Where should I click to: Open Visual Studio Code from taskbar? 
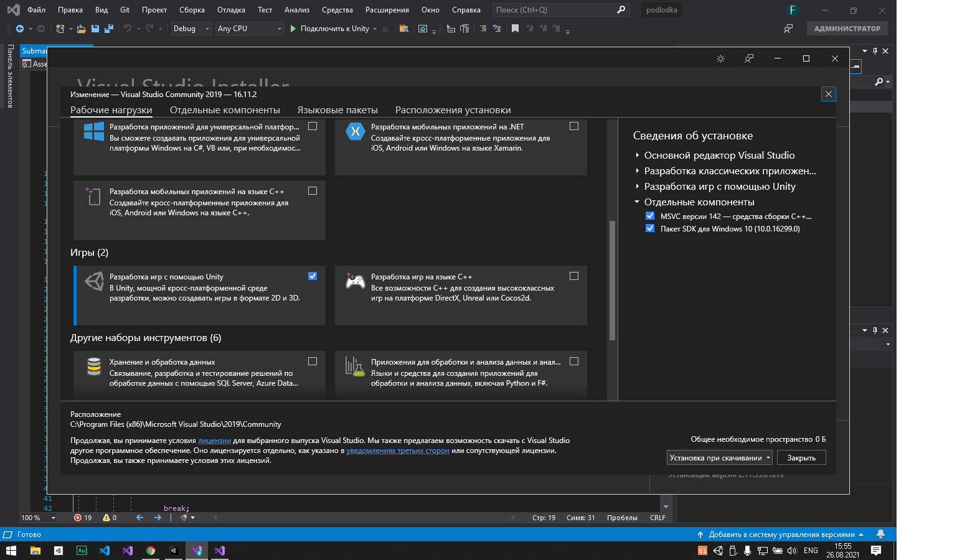click(105, 551)
